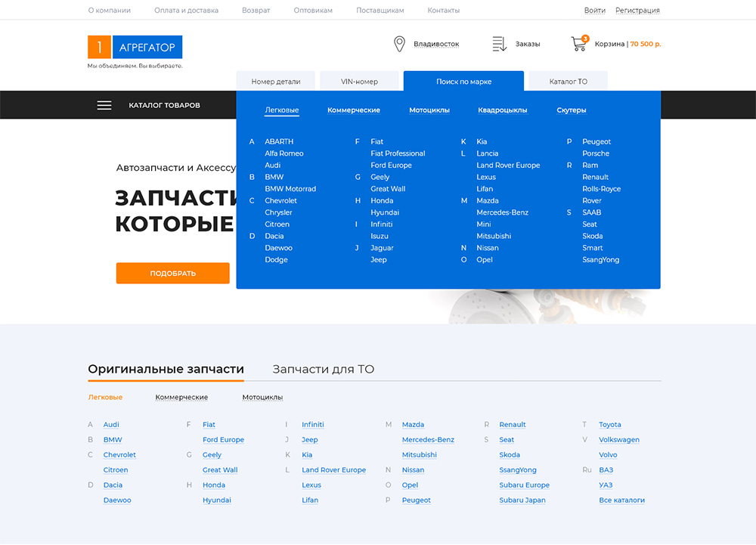Open Корзина with 70 500 р. total
Viewport: 756px width, 545px height.
627,44
